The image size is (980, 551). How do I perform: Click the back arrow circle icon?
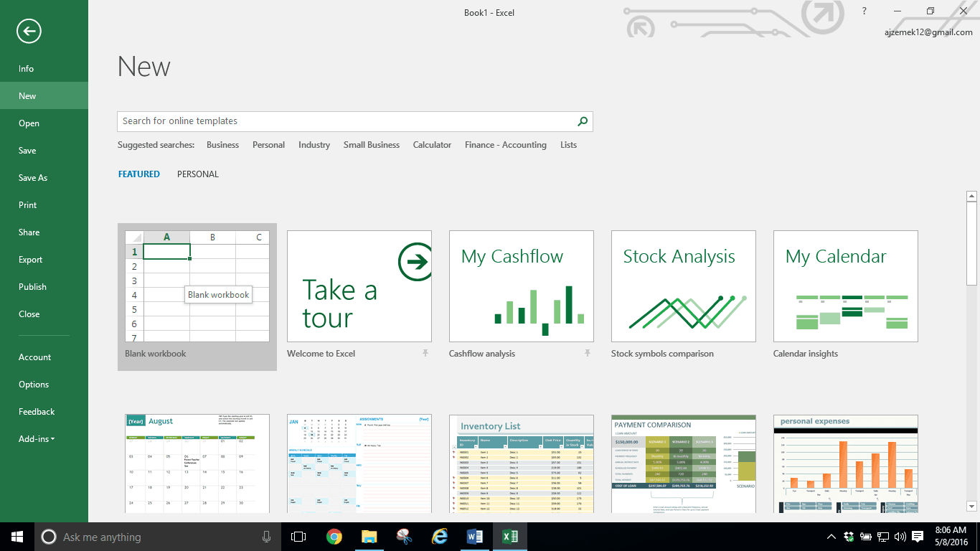[29, 31]
